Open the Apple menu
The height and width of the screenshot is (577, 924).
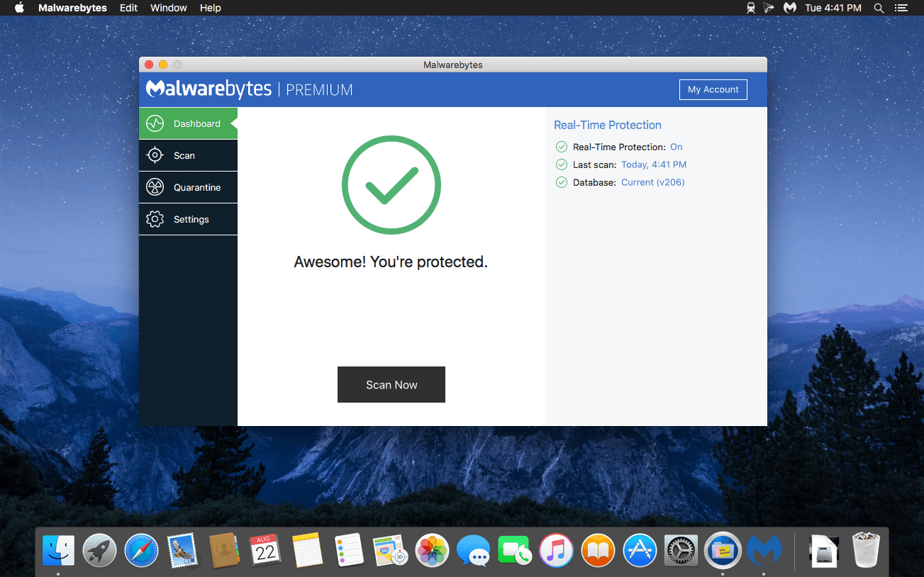(19, 8)
